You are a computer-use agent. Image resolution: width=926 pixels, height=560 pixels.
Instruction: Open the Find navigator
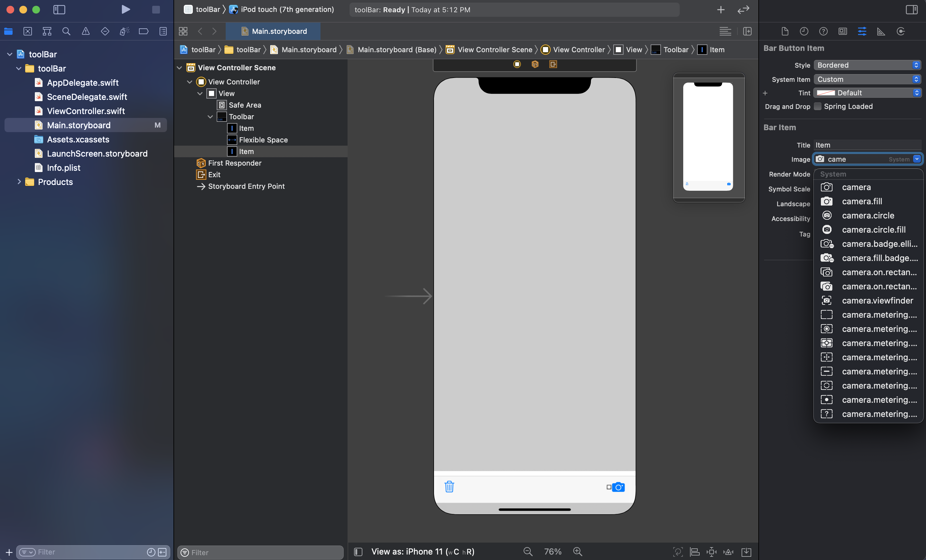[66, 31]
